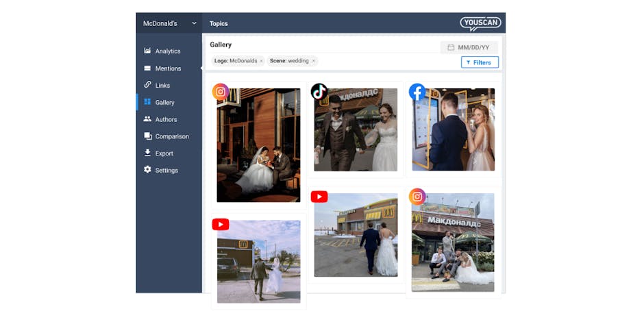Click the Authors people icon

pos(147,119)
